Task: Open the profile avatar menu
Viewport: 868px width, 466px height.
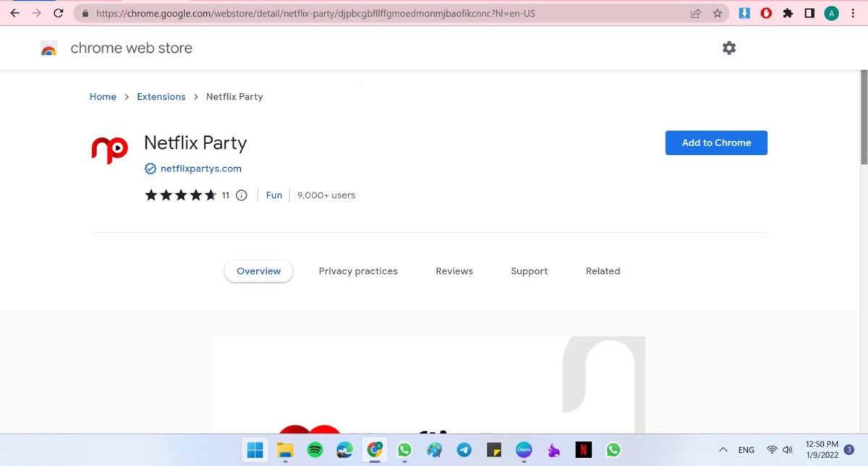Action: 832,13
